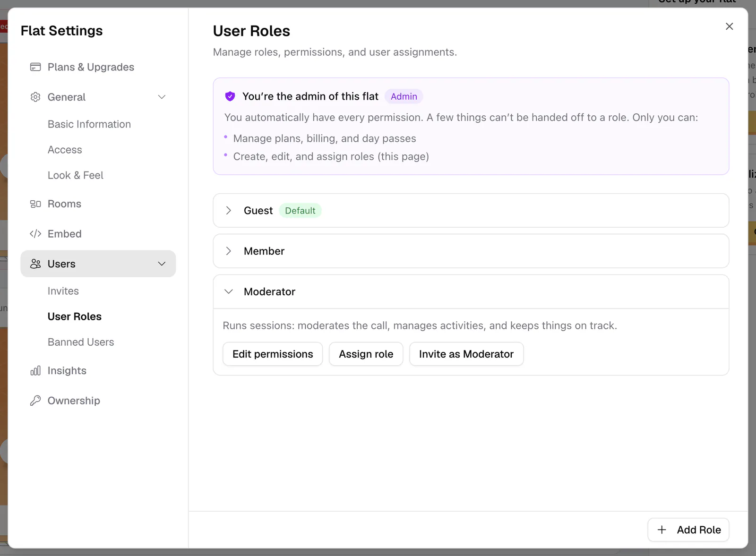Collapse the General section chevron

tap(162, 97)
